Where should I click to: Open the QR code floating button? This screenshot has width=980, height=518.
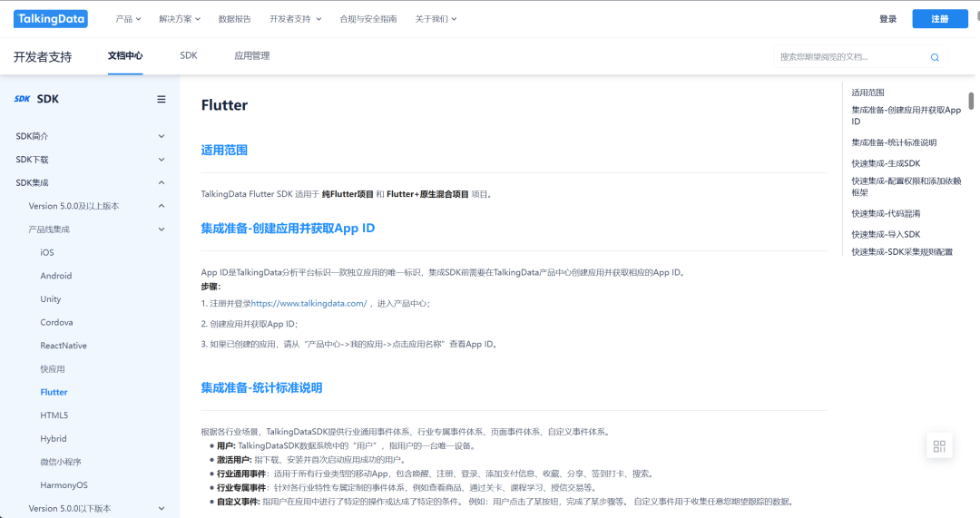coord(939,446)
